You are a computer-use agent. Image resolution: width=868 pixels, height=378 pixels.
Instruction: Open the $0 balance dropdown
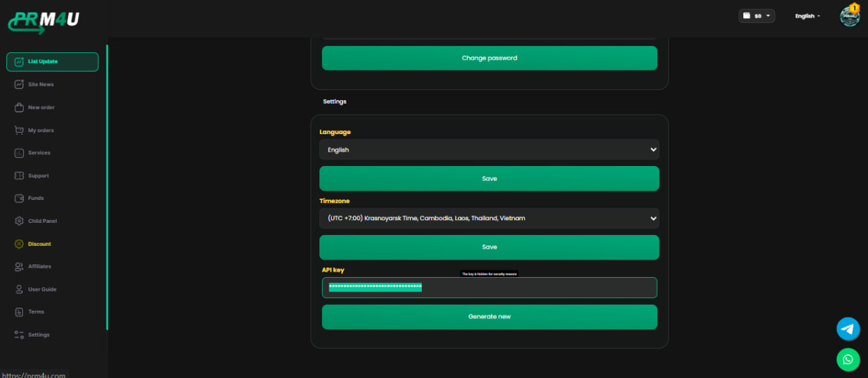(756, 16)
